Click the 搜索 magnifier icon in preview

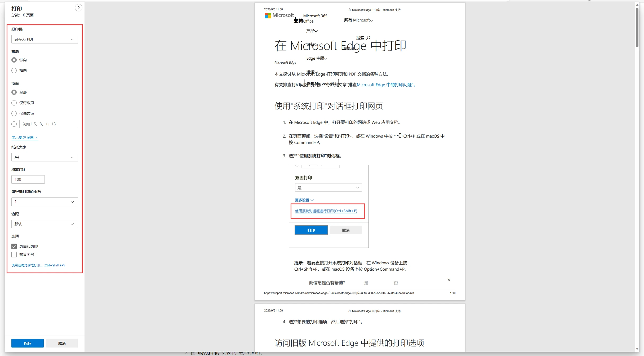point(368,38)
